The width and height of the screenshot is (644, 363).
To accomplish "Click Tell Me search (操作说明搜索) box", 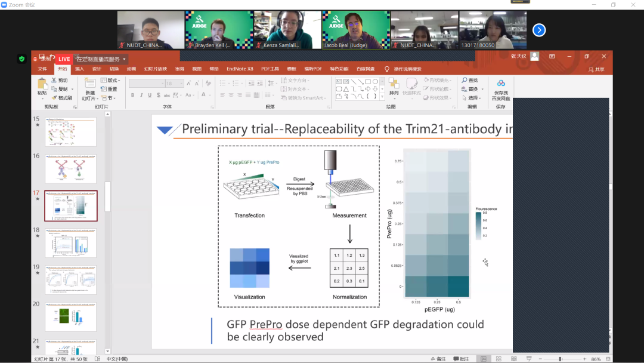I will point(407,69).
